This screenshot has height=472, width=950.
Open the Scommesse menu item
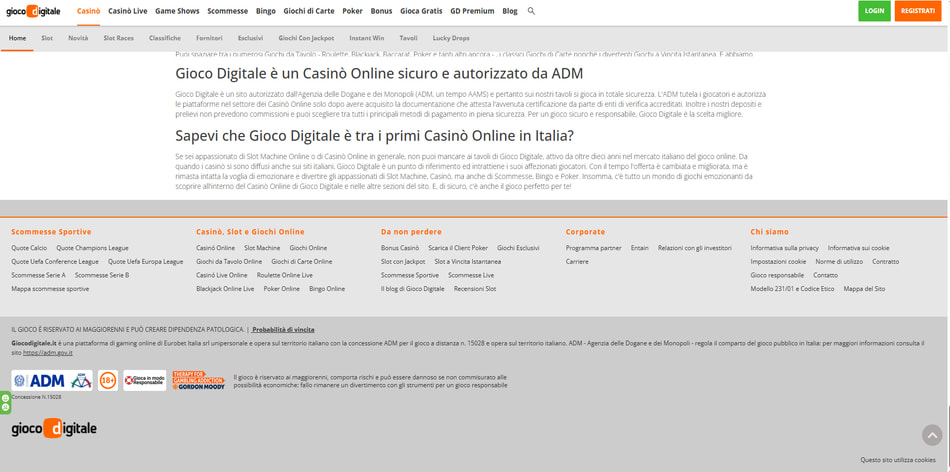227,11
